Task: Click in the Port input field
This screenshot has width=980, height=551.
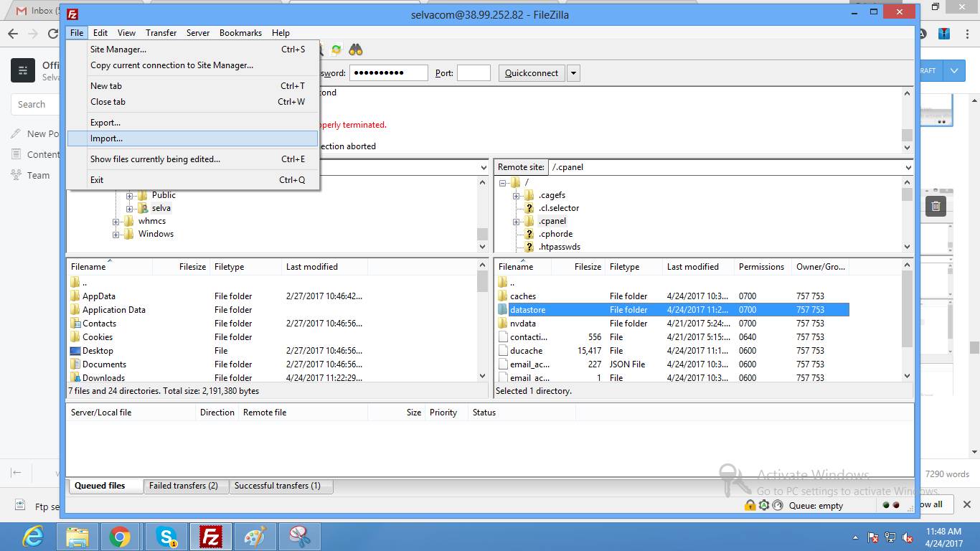Action: coord(473,73)
